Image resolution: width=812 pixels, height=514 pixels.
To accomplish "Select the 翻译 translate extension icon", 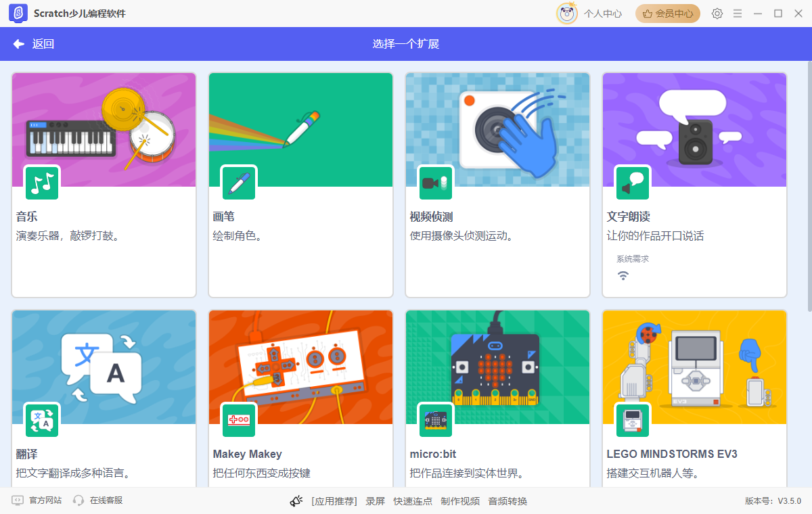I will [x=42, y=420].
